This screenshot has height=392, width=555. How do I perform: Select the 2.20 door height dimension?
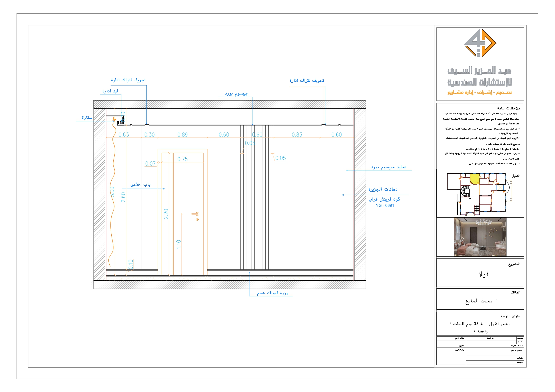tap(166, 214)
